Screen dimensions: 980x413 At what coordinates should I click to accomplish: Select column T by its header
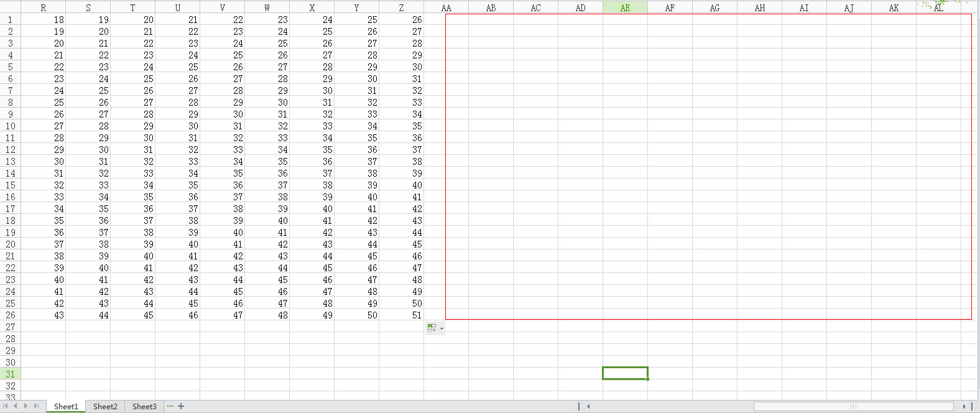point(133,7)
